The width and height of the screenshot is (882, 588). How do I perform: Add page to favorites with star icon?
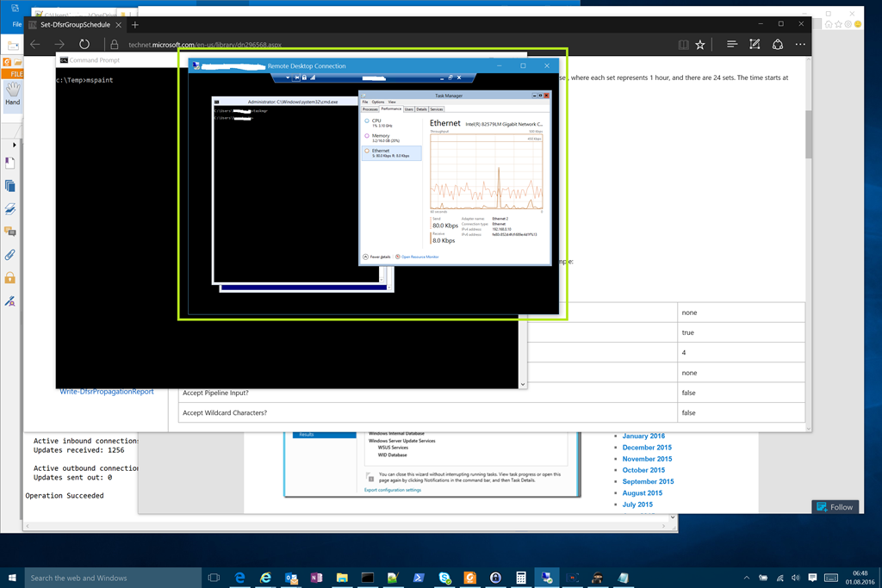(700, 44)
